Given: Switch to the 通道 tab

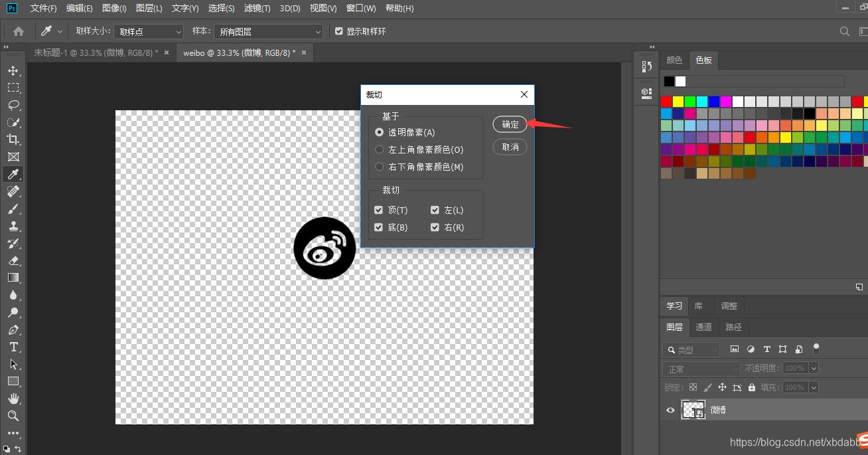Looking at the screenshot, I should pyautogui.click(x=704, y=327).
